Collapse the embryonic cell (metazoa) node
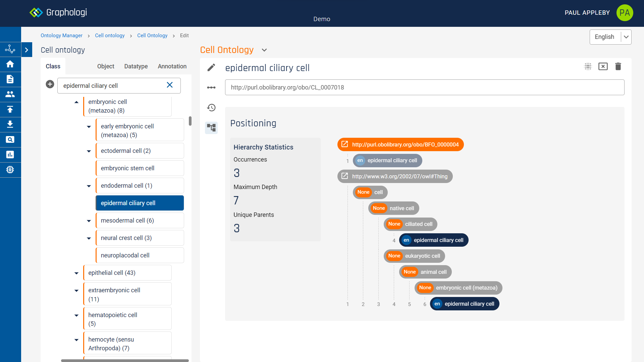Viewport: 644px width, 362px height. 76,102
